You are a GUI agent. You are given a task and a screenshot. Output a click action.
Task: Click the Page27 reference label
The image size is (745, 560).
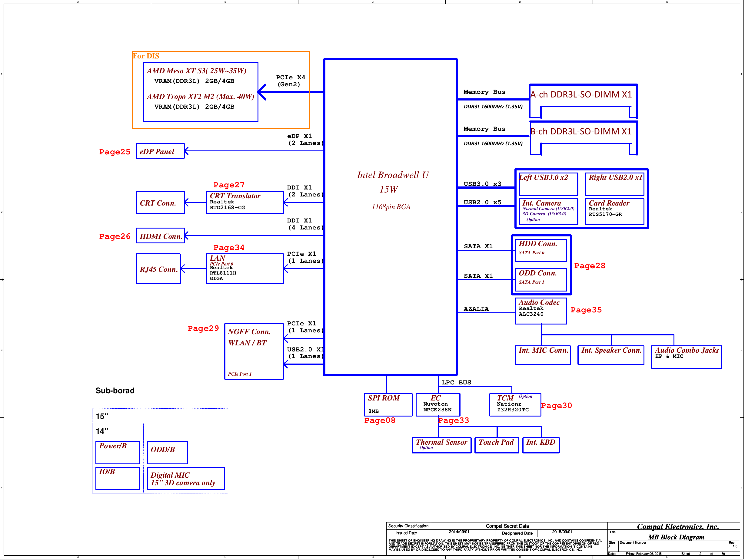click(x=229, y=185)
